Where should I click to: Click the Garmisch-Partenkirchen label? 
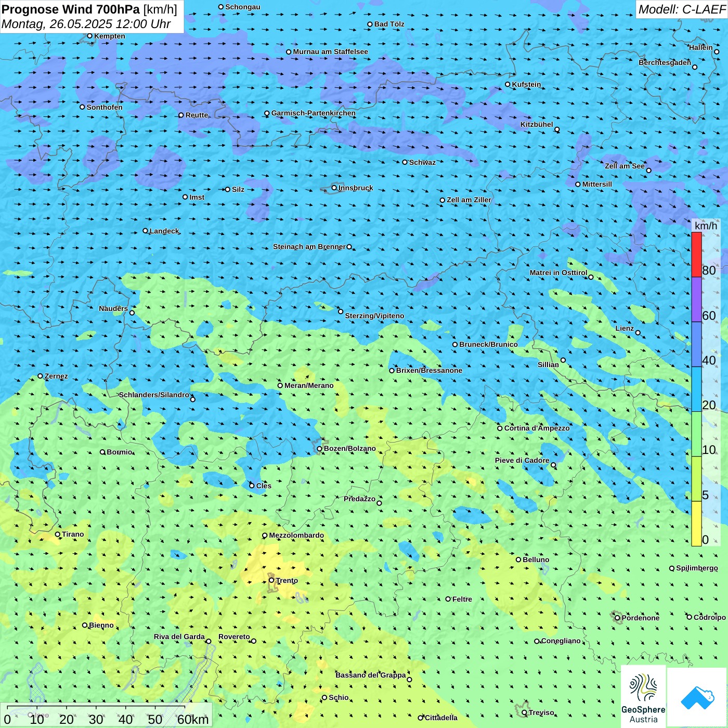point(314,113)
